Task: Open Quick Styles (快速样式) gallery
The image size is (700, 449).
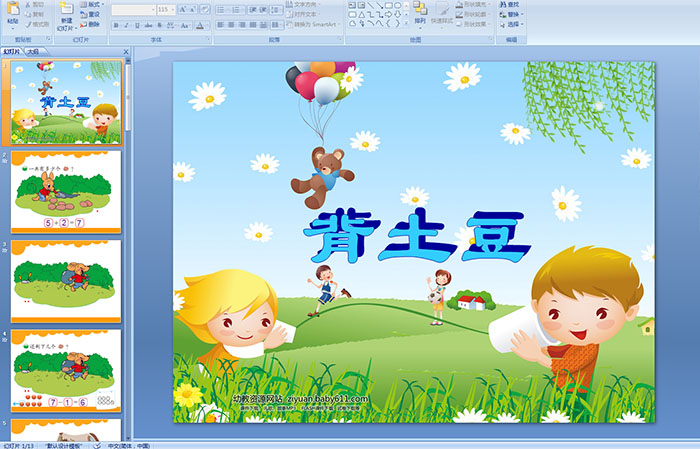Action: 442,13
